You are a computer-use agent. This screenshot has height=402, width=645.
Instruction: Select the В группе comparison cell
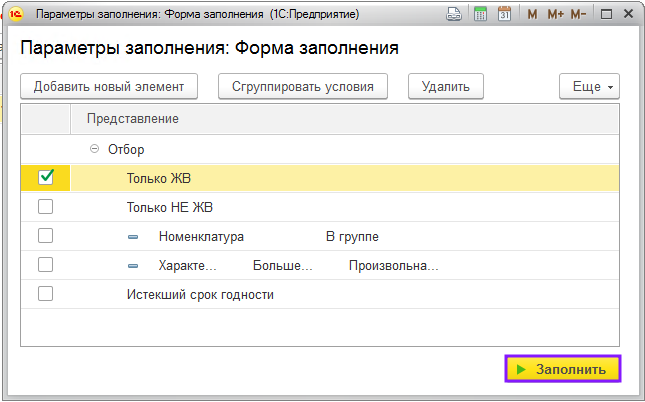(x=352, y=237)
